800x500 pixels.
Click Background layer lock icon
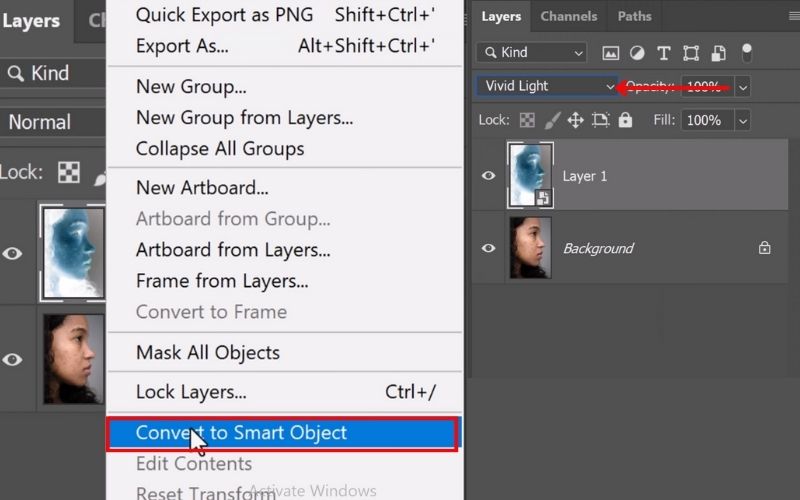point(764,248)
